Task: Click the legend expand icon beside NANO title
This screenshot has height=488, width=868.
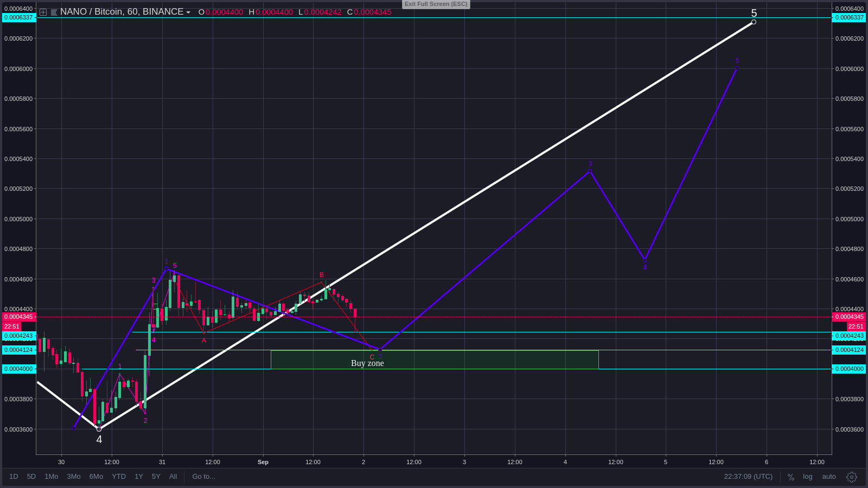Action: tap(43, 12)
